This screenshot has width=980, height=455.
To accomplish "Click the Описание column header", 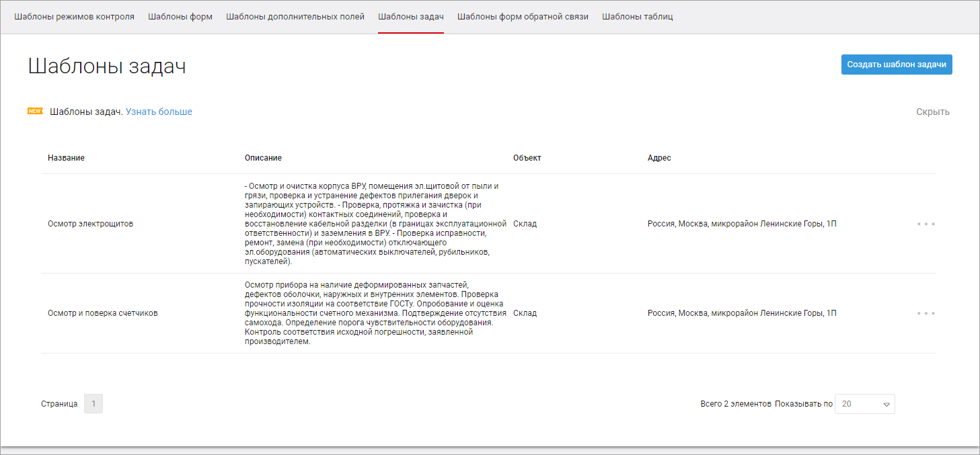I will click(263, 158).
